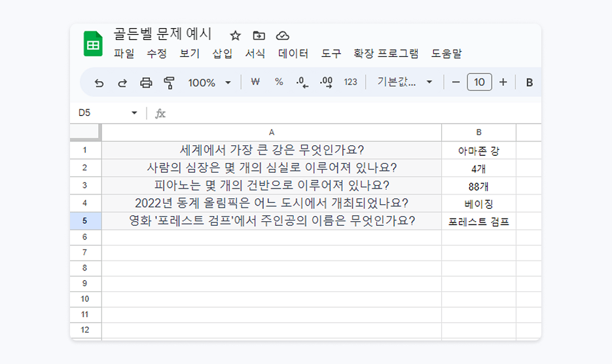Apply won currency format
This screenshot has height=364, width=612.
(255, 82)
